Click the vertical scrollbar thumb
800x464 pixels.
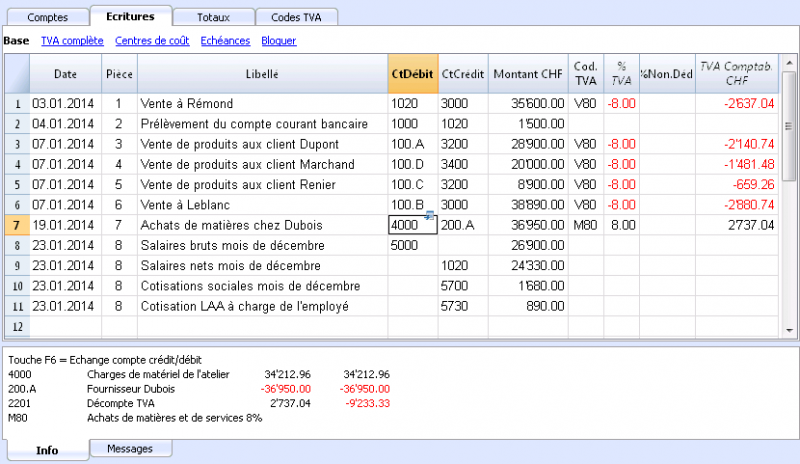[x=789, y=126]
